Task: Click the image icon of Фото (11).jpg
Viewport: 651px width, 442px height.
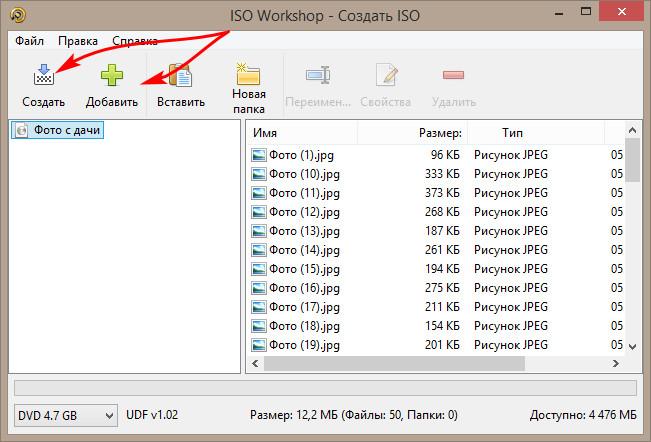Action: pos(259,193)
